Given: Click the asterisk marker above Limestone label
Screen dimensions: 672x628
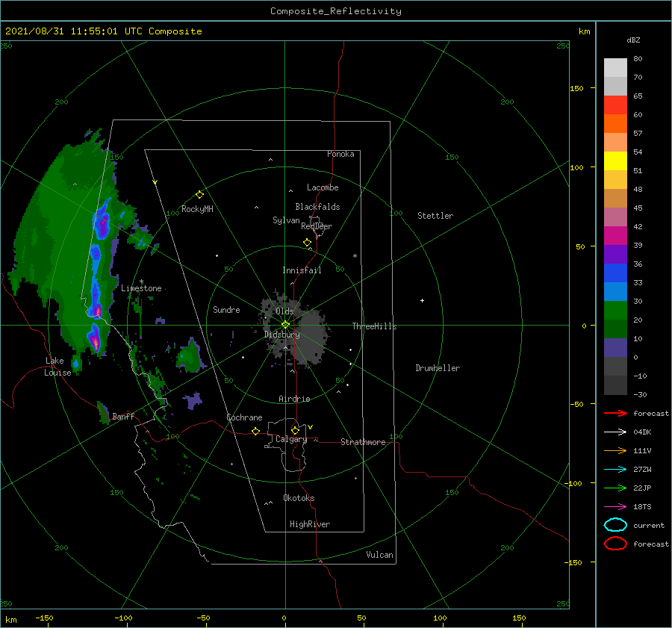Looking at the screenshot, I should click(141, 282).
